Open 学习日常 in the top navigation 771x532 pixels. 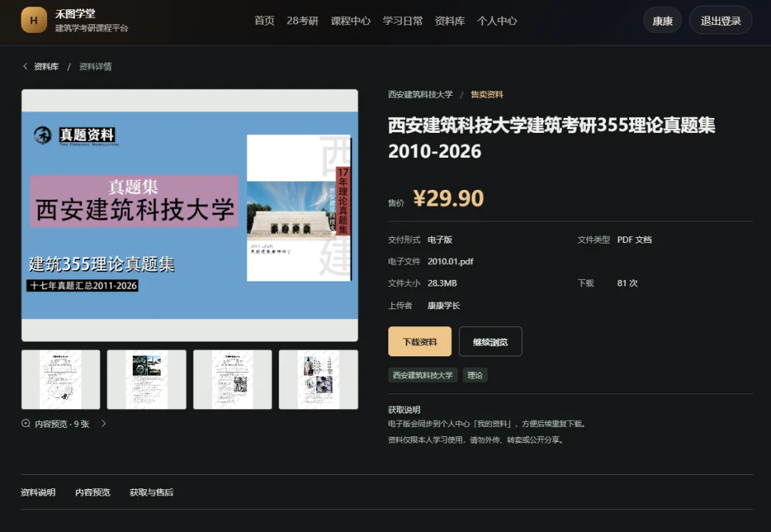(403, 21)
